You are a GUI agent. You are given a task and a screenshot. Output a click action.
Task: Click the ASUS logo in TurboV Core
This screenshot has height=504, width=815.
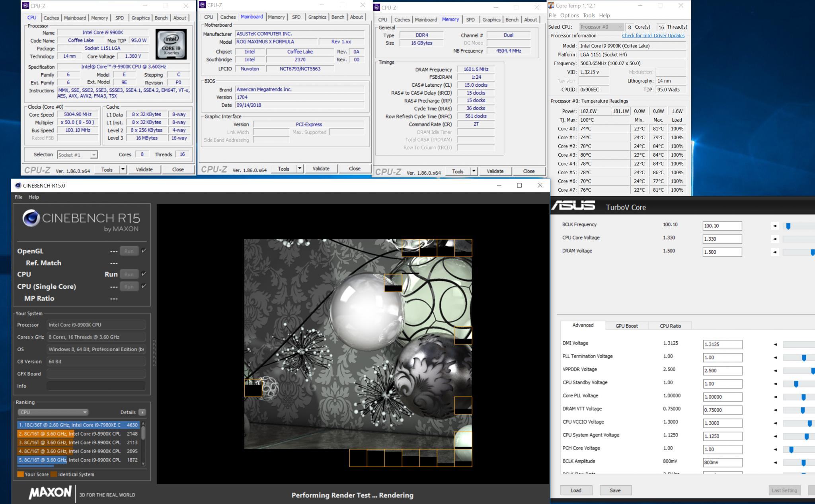tap(573, 206)
